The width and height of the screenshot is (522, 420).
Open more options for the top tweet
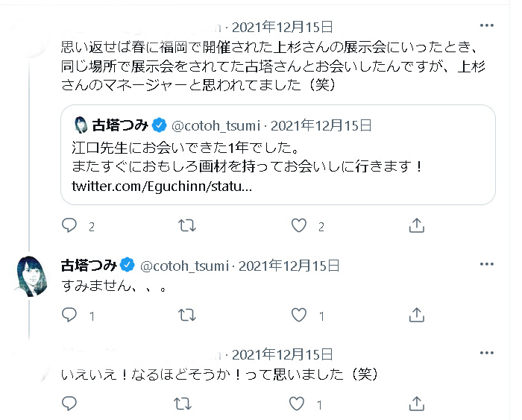pyautogui.click(x=486, y=26)
